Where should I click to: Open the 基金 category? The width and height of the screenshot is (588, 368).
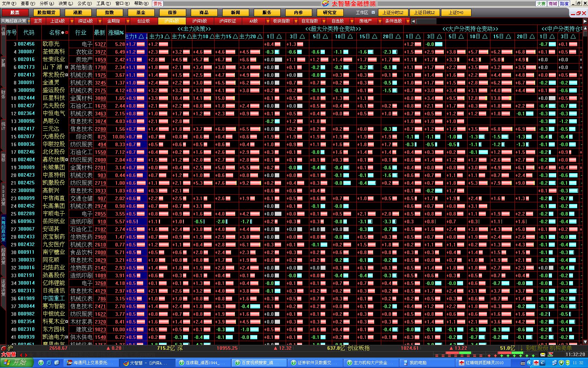(141, 13)
